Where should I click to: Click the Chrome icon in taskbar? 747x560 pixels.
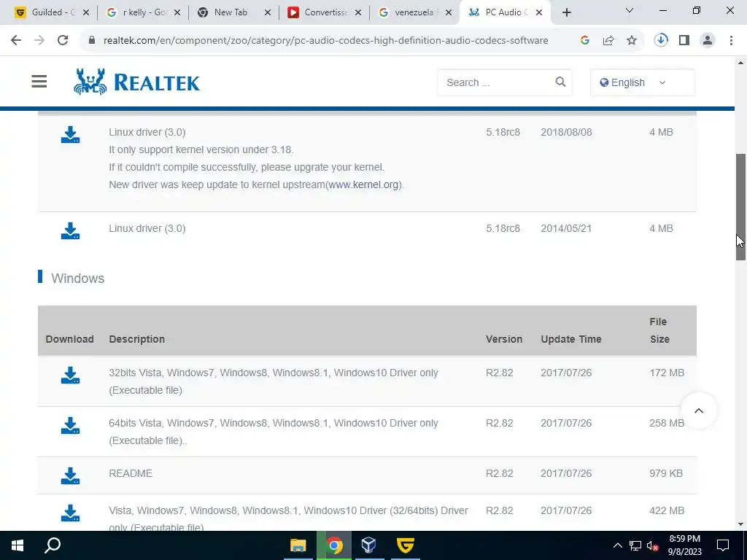(x=334, y=545)
